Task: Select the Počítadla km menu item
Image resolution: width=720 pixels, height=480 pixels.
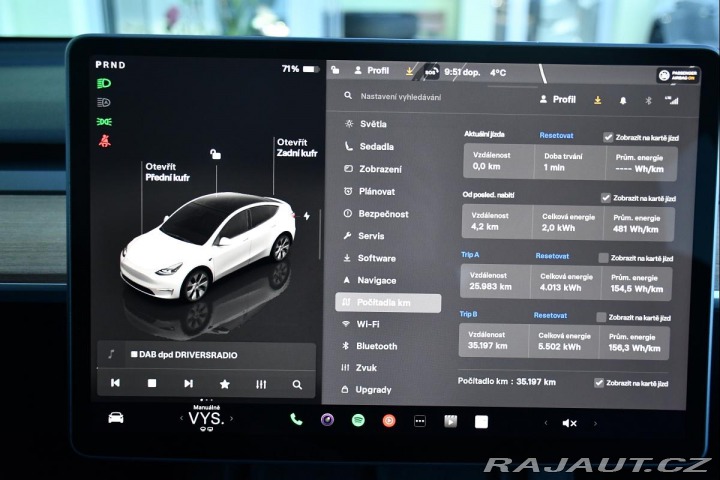Action: coord(388,303)
